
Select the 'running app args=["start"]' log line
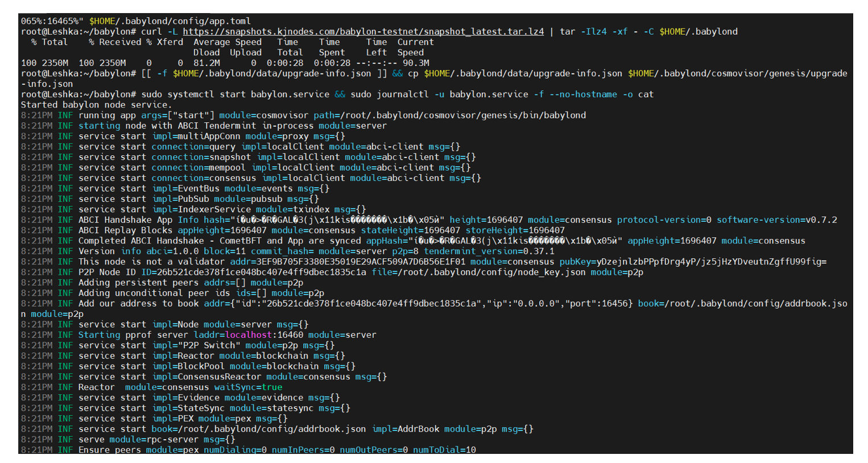coord(303,115)
